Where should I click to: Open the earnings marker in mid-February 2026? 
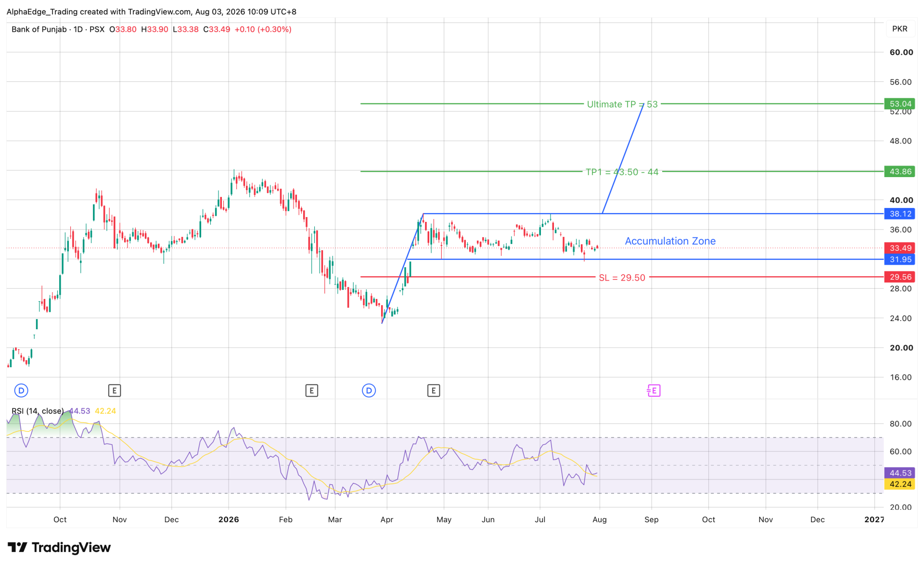coord(311,390)
